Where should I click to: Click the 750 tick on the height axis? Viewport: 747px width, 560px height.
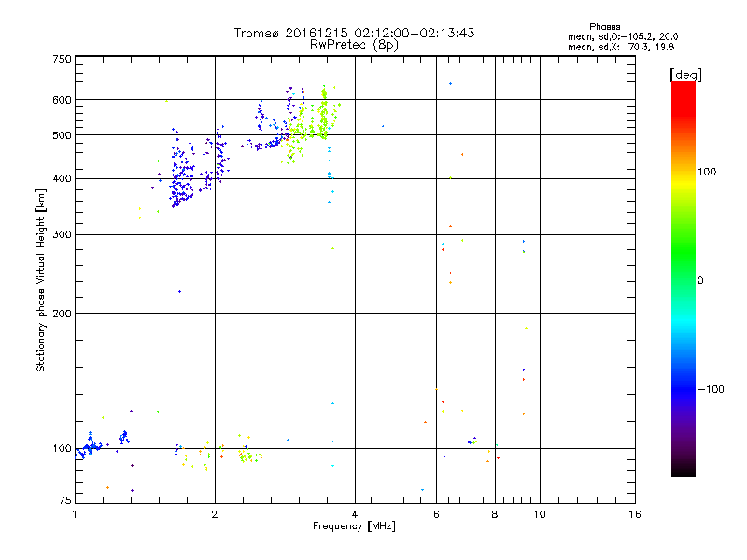[62, 59]
